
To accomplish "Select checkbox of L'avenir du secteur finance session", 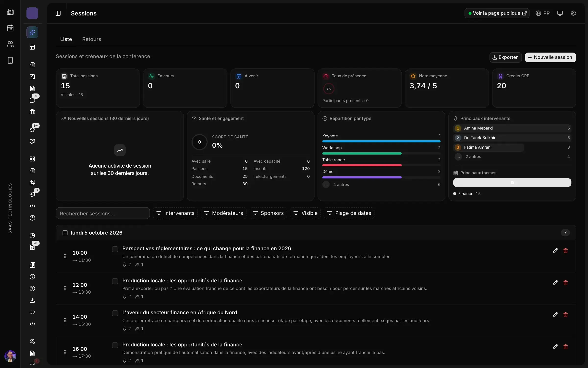I will coord(115,313).
